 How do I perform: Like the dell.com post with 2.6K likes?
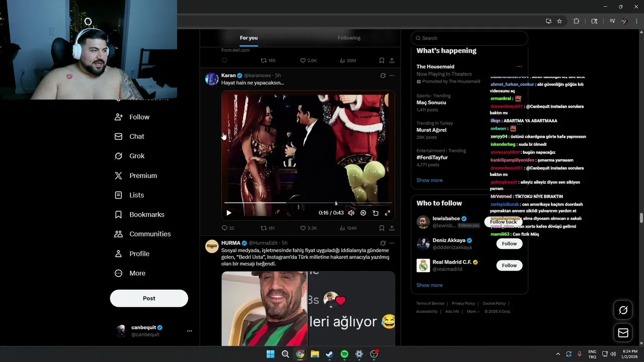pyautogui.click(x=308, y=60)
